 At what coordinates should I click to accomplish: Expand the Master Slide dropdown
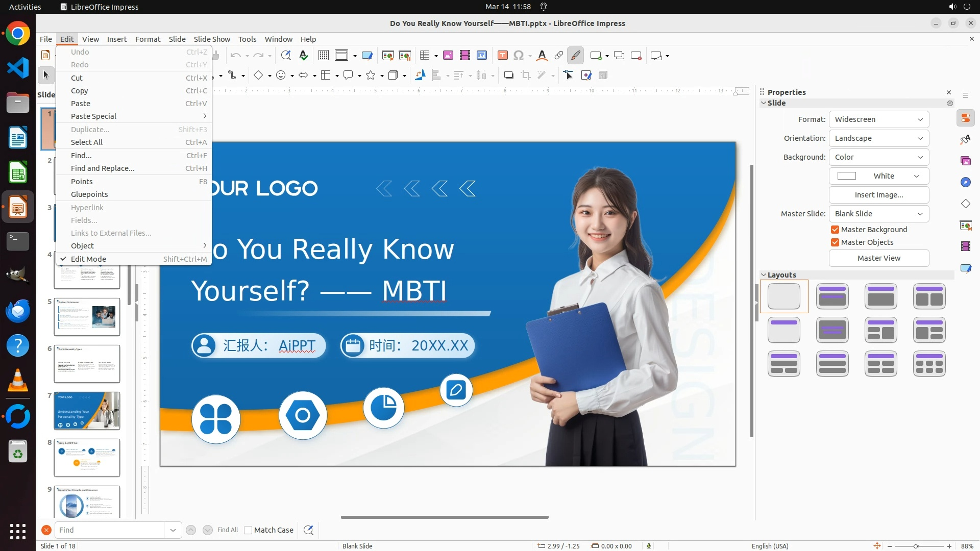[878, 214]
